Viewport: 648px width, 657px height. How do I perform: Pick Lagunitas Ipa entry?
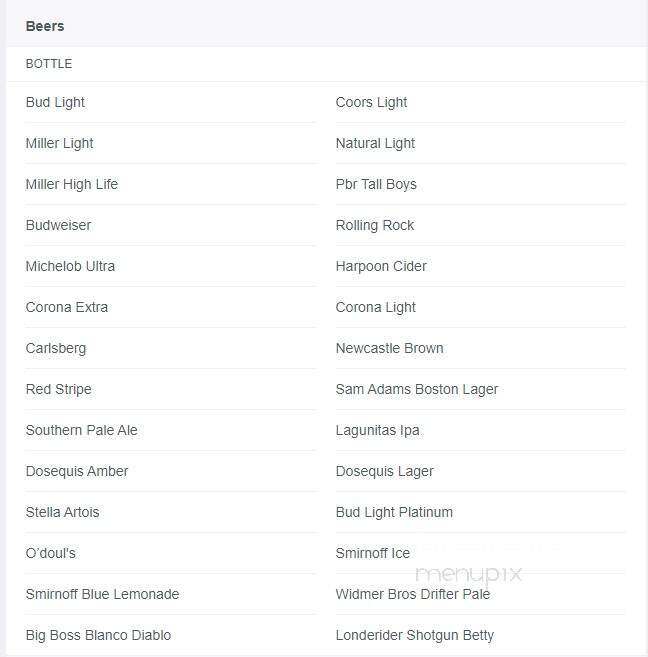377,430
